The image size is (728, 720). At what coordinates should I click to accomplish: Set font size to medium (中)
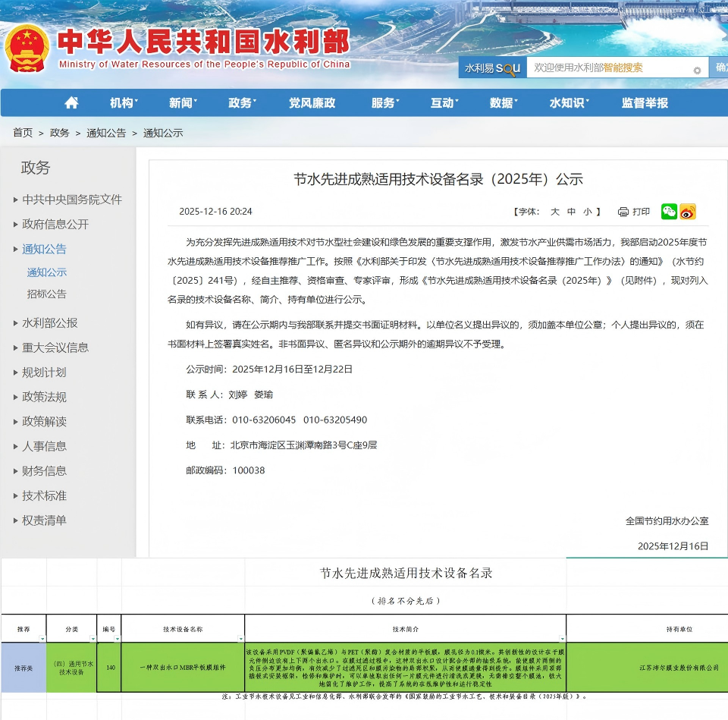point(571,212)
